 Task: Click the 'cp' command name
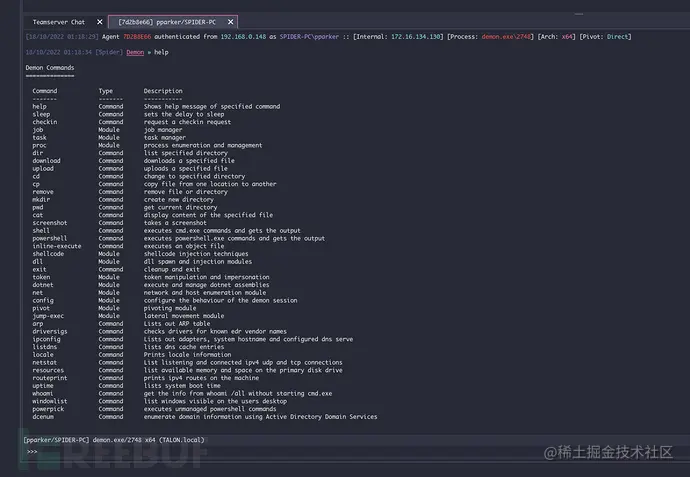tap(36, 184)
